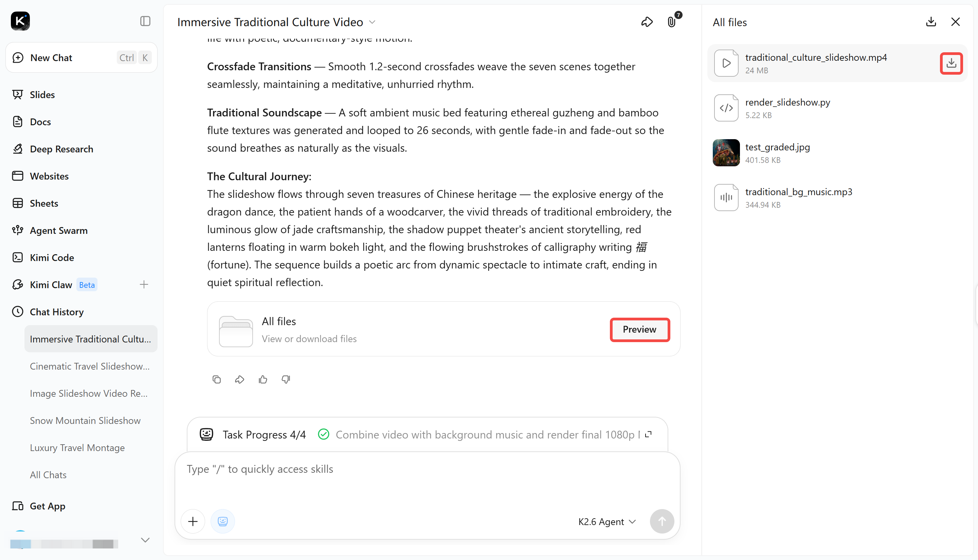Toggle the agent mode face icon
The width and height of the screenshot is (978, 560).
(222, 521)
